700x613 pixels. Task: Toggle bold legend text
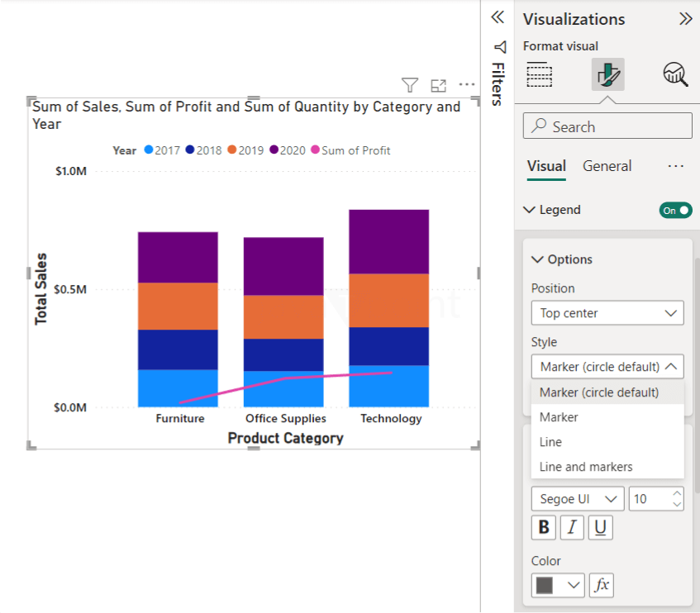click(x=544, y=527)
